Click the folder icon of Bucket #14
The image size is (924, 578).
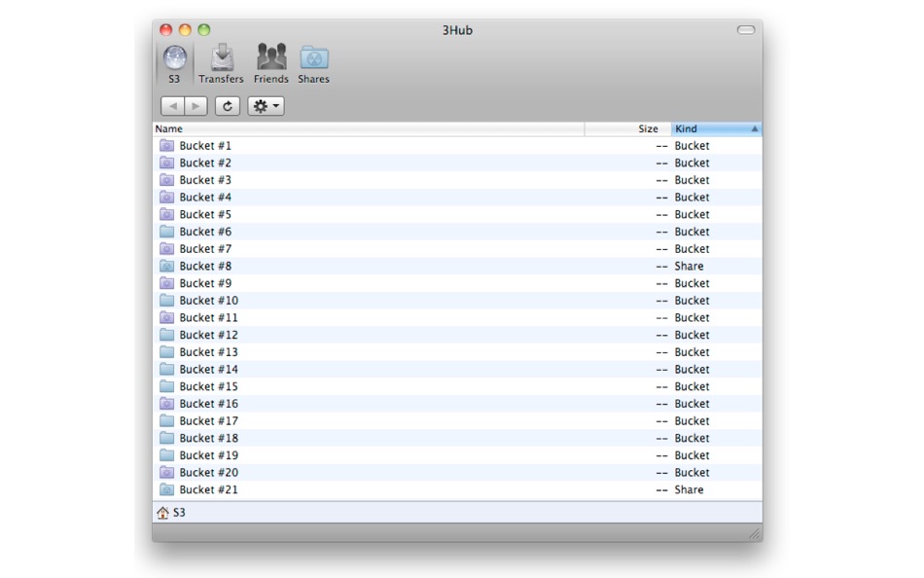(x=166, y=369)
